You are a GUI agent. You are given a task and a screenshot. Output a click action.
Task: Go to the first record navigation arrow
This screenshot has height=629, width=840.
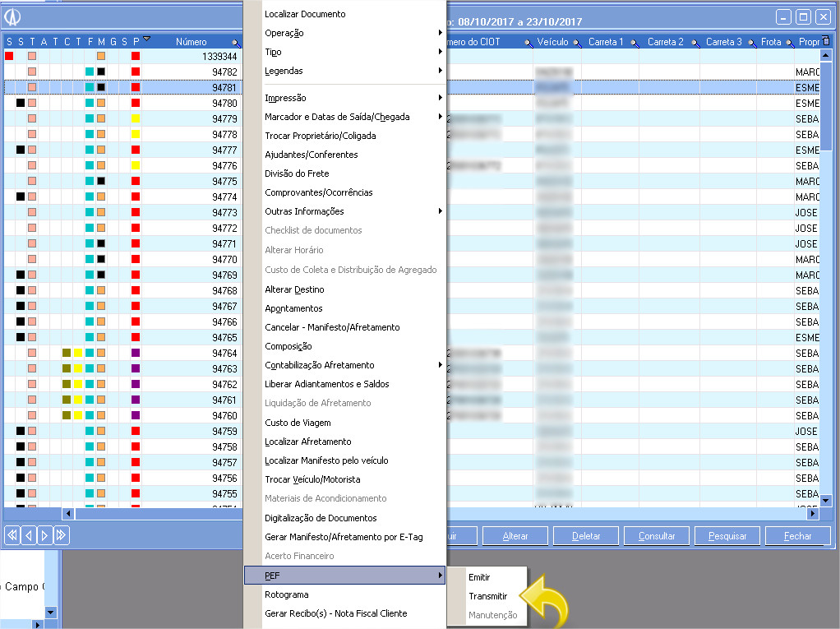12,535
